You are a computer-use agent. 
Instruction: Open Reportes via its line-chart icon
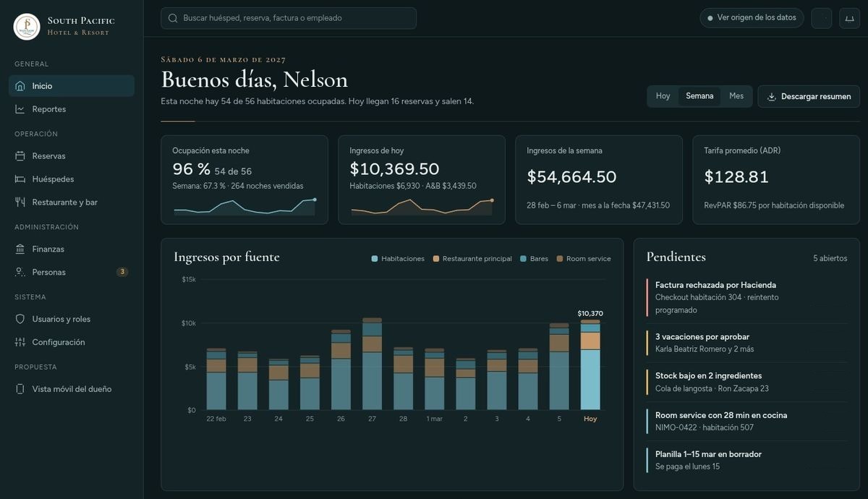20,109
